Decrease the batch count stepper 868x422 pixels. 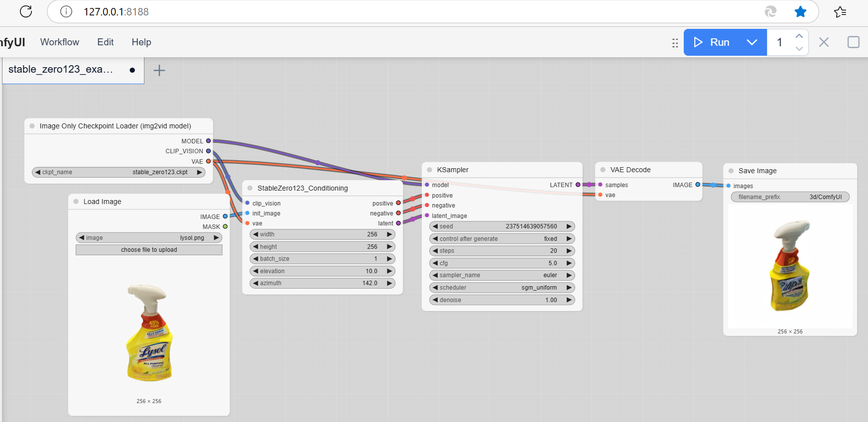coord(799,49)
